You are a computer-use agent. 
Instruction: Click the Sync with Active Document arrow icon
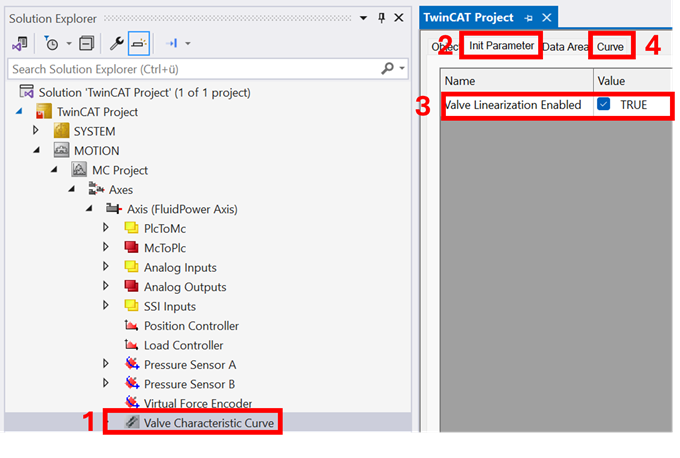click(x=171, y=43)
